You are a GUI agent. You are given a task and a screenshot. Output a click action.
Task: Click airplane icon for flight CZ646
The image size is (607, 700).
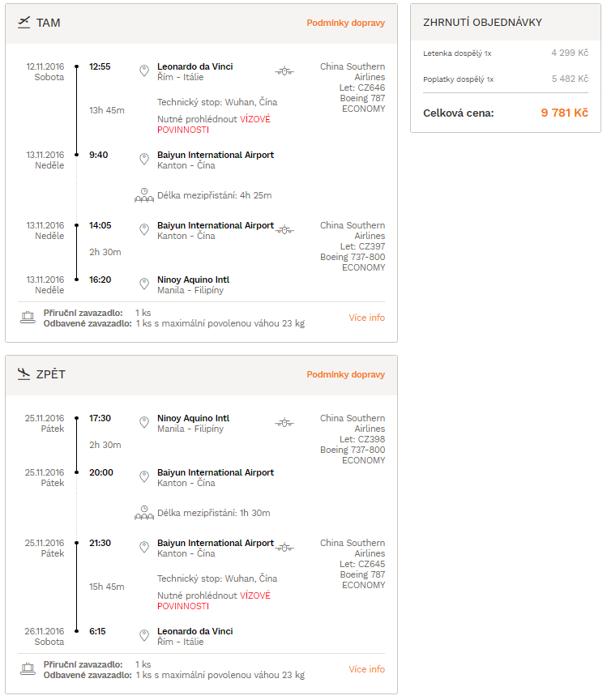pos(284,71)
